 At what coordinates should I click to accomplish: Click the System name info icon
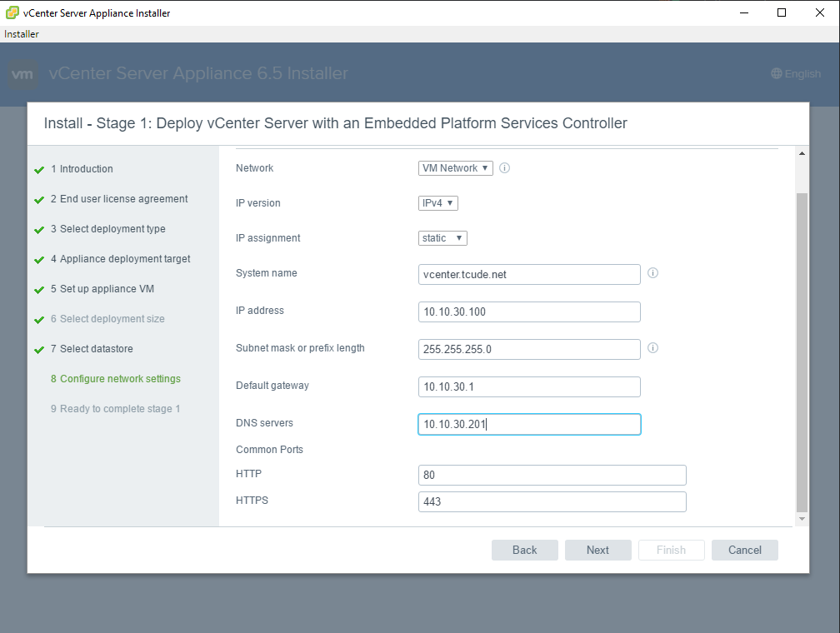click(652, 273)
